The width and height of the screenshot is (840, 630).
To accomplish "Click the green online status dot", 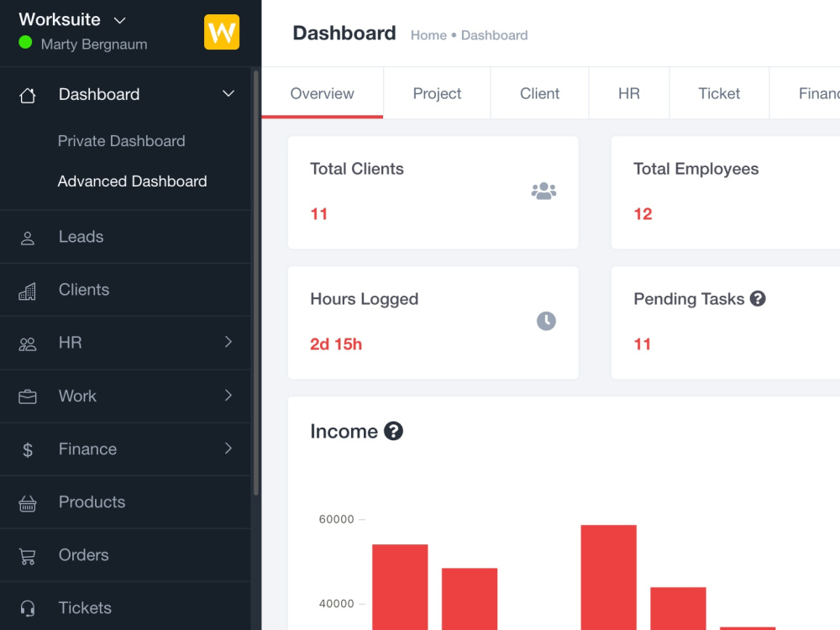I will [x=25, y=42].
